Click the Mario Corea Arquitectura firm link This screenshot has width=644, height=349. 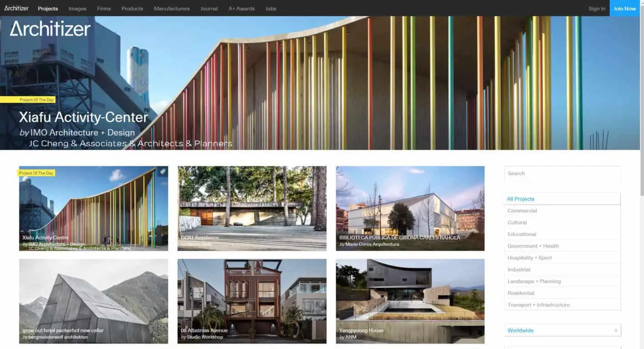[x=372, y=244]
